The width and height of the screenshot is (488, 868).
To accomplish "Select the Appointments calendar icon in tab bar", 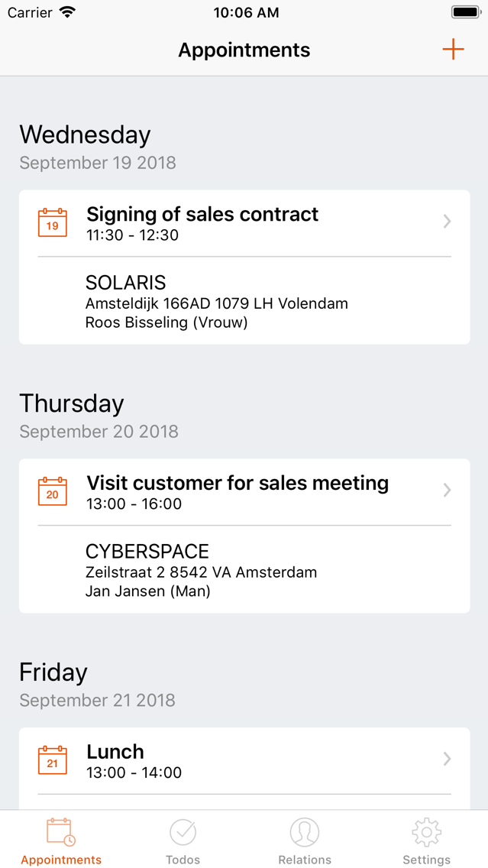I will click(x=60, y=831).
